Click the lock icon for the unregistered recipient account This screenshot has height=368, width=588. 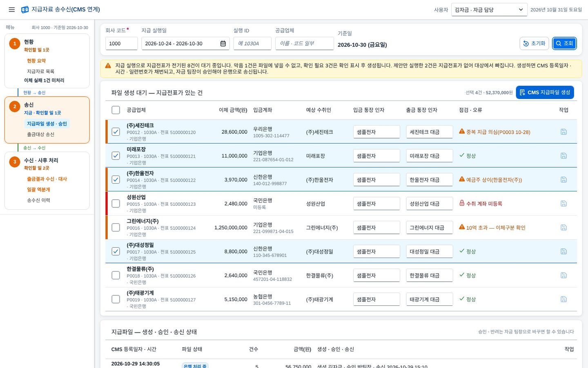(462, 203)
